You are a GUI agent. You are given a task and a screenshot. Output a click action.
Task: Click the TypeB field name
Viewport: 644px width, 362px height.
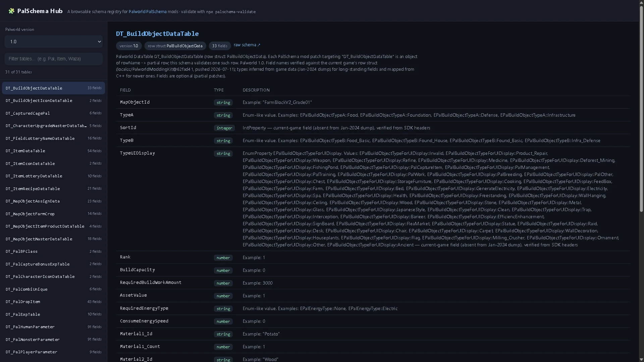[x=127, y=140]
